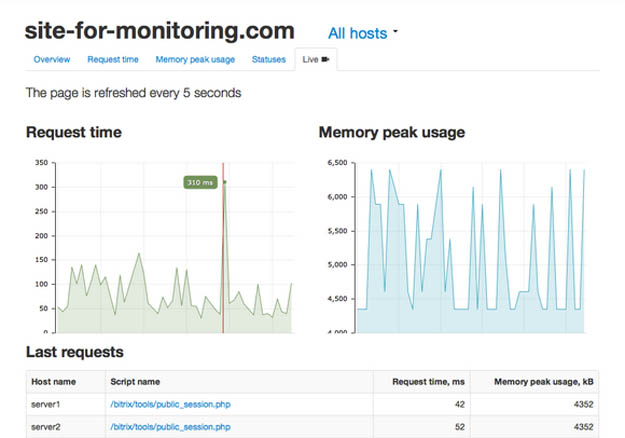625x438 pixels.
Task: Select the Memory peak usage tab
Action: [195, 60]
